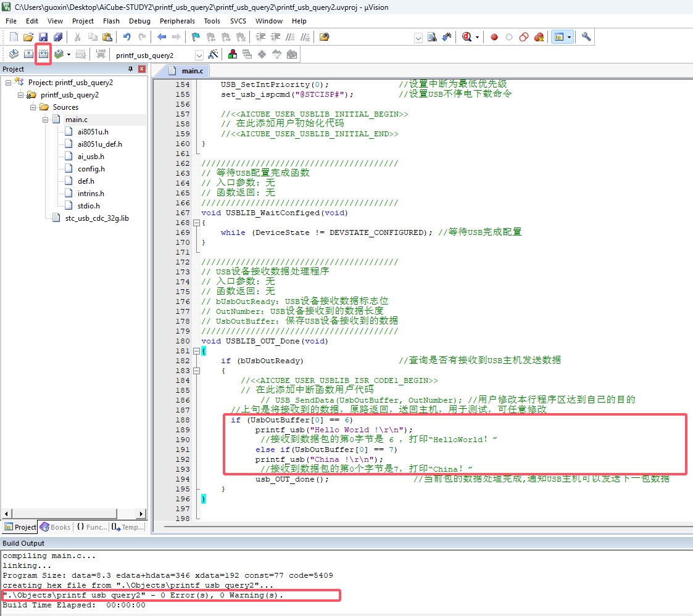Kill all breakpoints icon
This screenshot has height=616, width=693.
[x=539, y=37]
